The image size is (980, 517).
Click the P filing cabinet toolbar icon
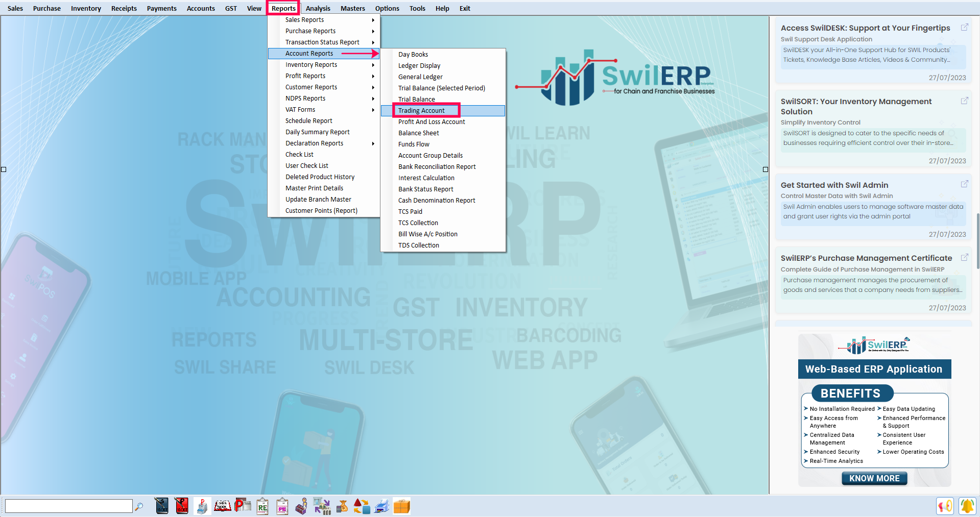coord(202,506)
